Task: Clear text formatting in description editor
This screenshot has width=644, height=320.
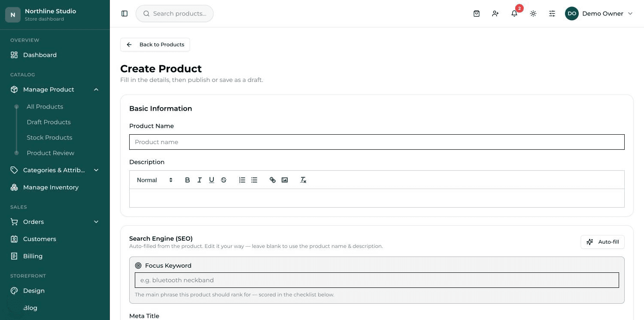Action: click(x=303, y=180)
